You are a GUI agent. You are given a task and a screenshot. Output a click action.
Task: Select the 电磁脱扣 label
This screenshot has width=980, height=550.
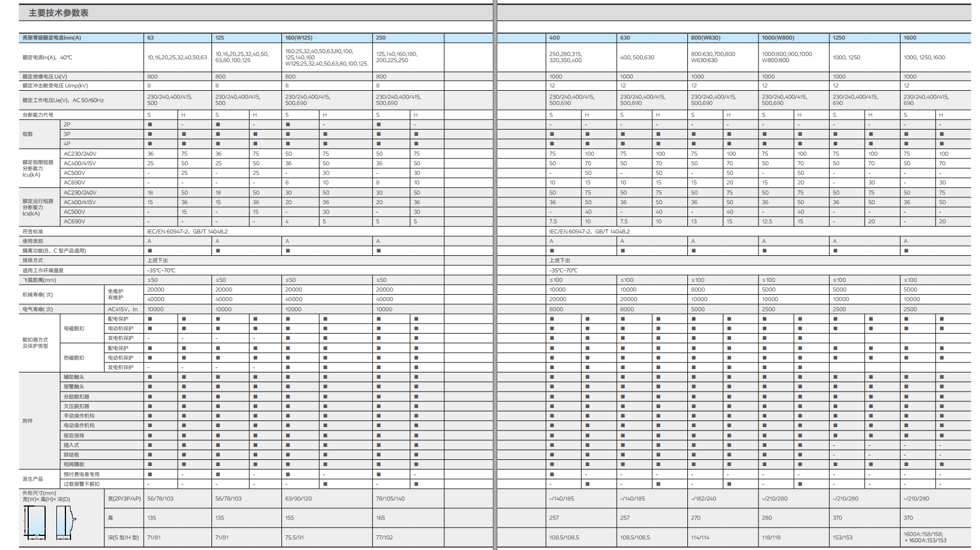click(74, 329)
